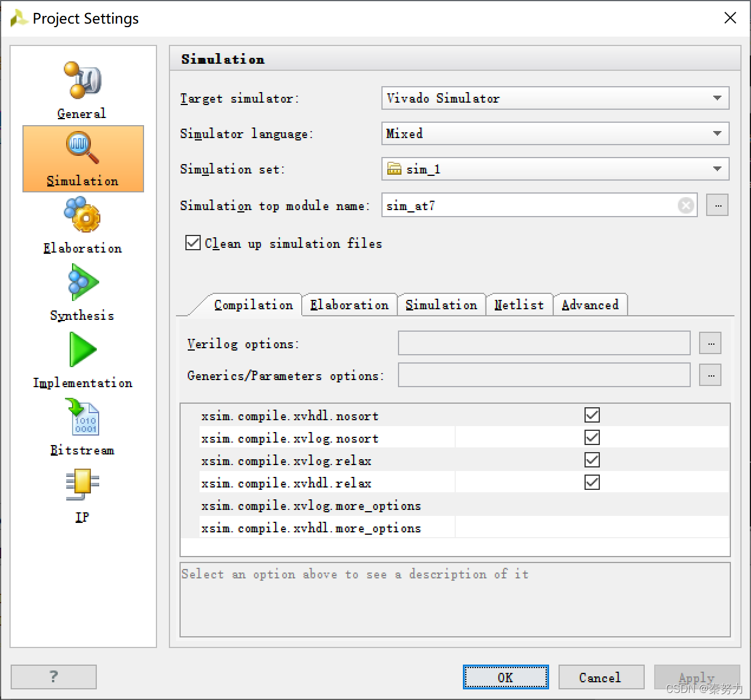
Task: Toggle xsim.compile.xvhdl.nosort checkbox
Action: 592,415
